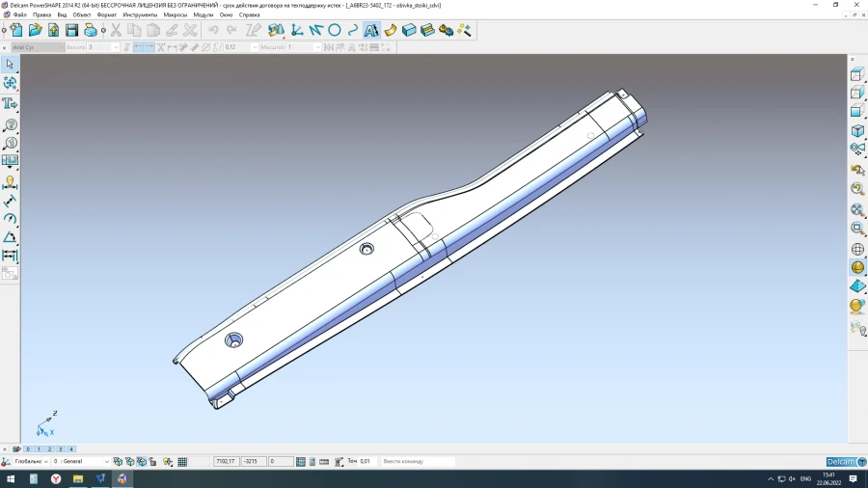The height and width of the screenshot is (488, 868).
Task: Toggle shaded view mode in right toolbar
Action: [857, 267]
